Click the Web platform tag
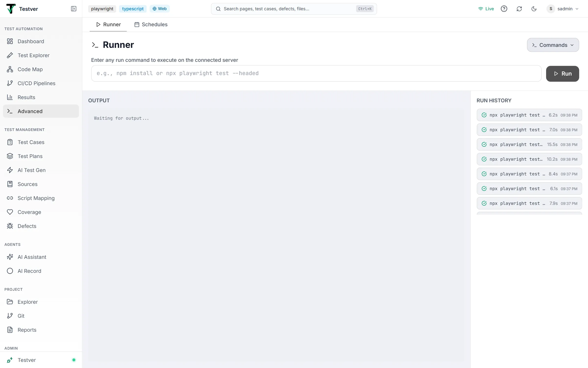Viewport: 588px width, 368px height. (x=159, y=9)
